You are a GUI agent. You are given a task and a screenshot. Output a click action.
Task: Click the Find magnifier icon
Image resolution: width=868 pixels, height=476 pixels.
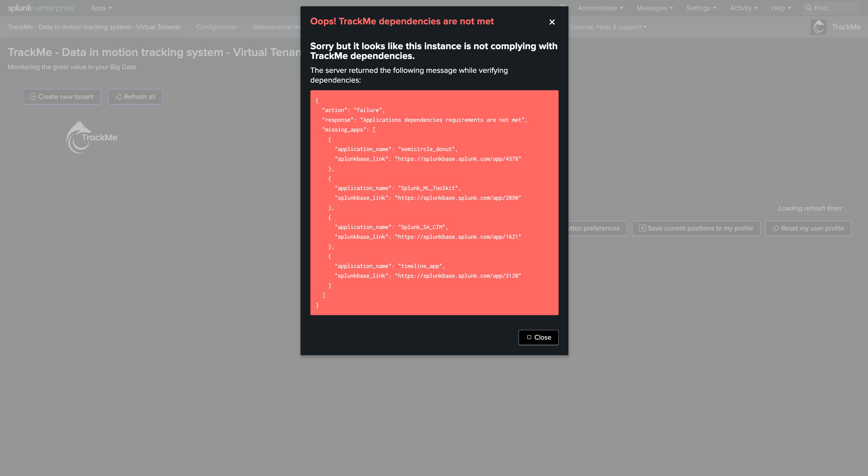(x=808, y=8)
